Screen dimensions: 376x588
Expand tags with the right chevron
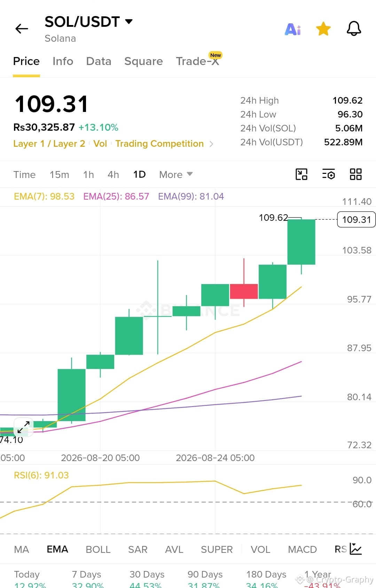coord(211,144)
